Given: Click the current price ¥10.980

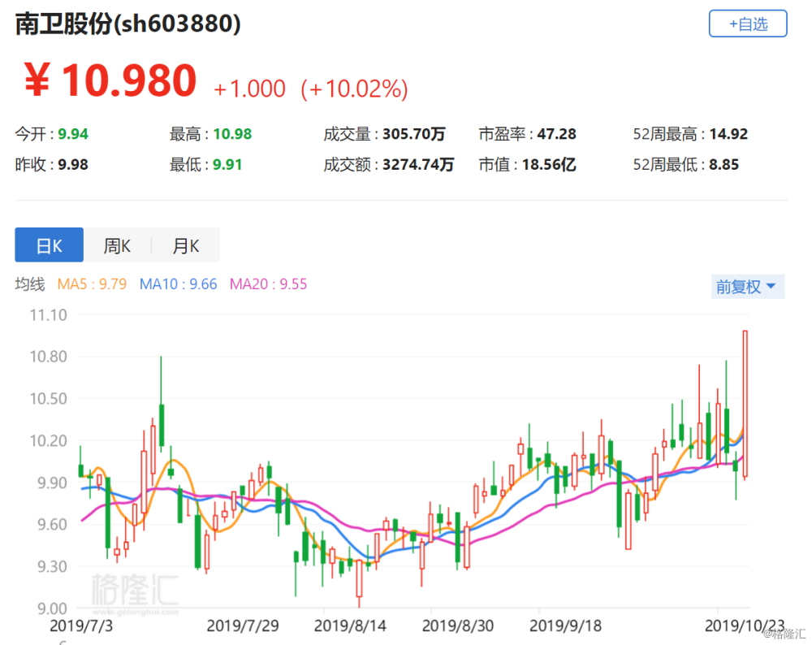Looking at the screenshot, I should click(x=110, y=80).
